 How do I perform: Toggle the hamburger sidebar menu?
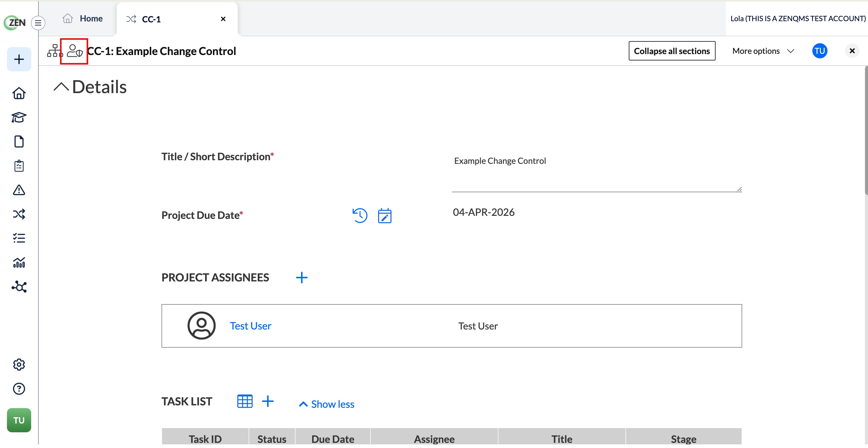38,23
